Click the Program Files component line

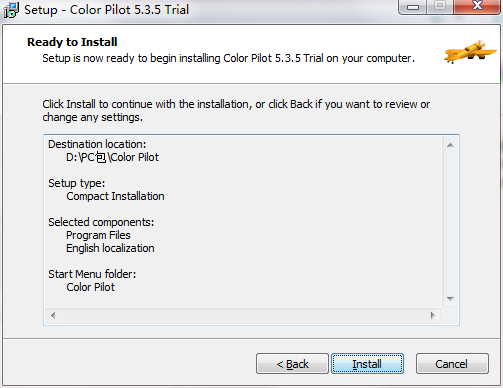coord(98,235)
